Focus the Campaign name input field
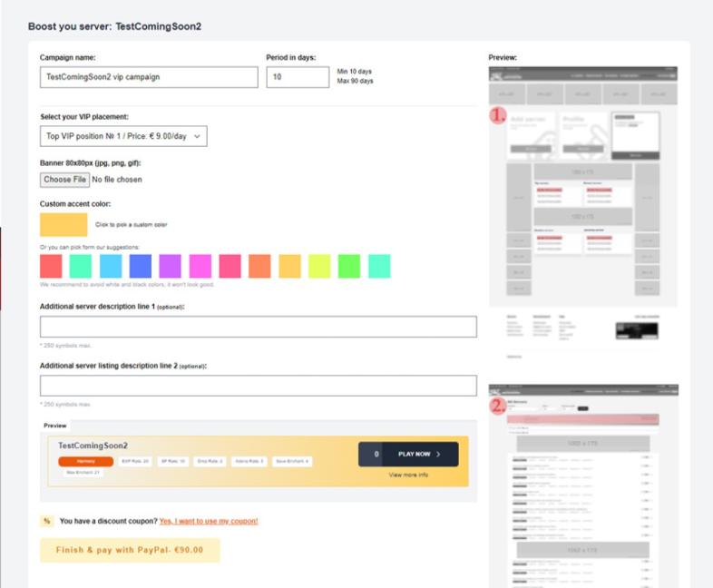The image size is (713, 588). coord(149,77)
